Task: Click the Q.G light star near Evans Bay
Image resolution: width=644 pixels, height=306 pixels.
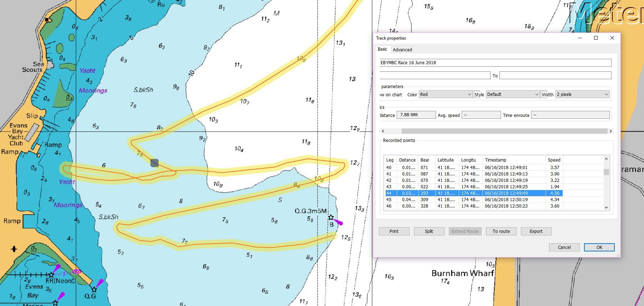Action: pyautogui.click(x=94, y=289)
